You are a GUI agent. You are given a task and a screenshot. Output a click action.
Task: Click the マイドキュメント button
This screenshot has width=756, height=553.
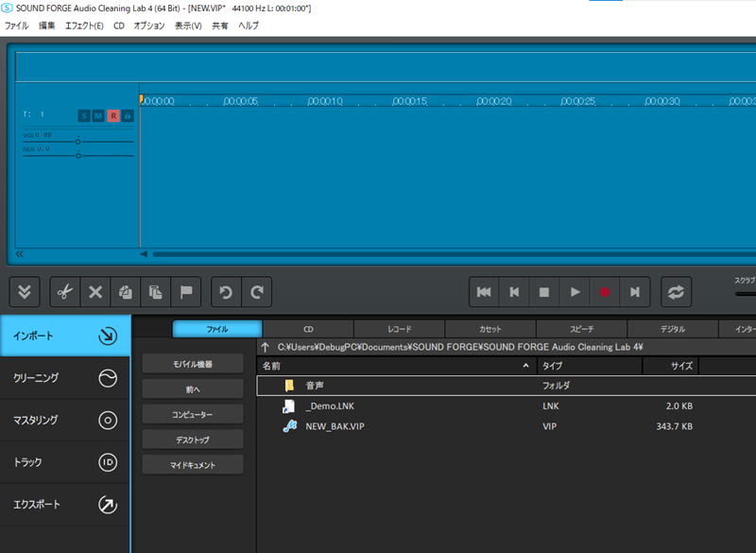[x=193, y=465]
